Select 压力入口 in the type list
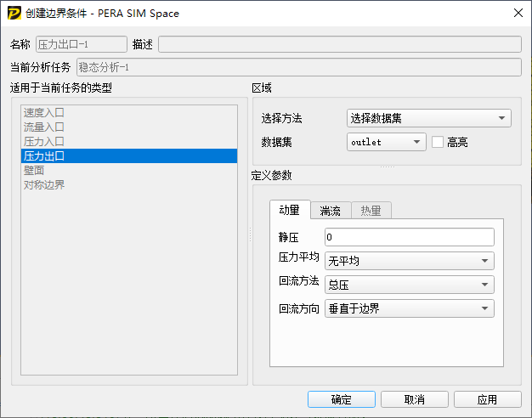 click(x=129, y=141)
